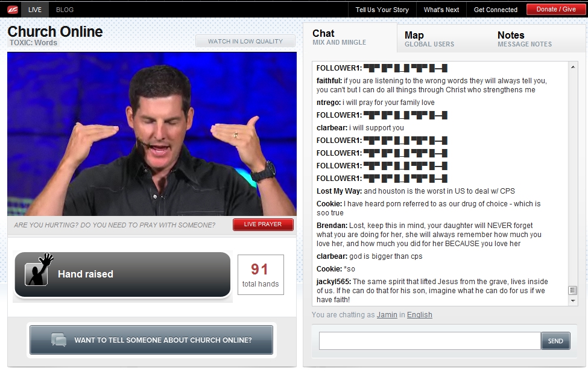Screen dimensions: 588x374
Task: Select What's Next menu item
Action: 441,10
